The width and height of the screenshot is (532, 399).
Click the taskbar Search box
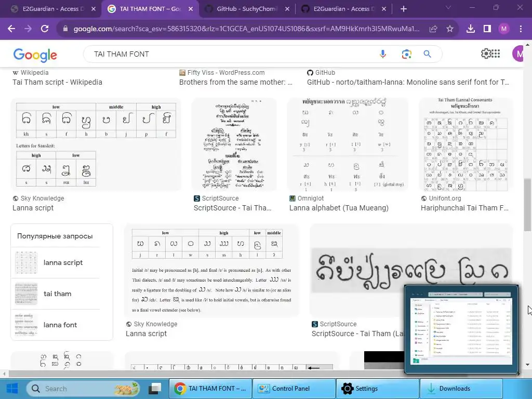tap(83, 389)
